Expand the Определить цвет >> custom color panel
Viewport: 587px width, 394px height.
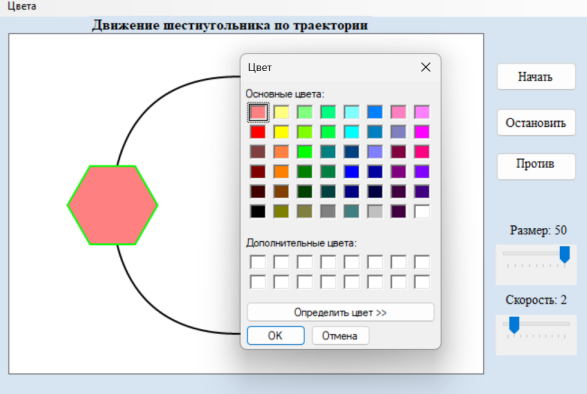click(x=340, y=312)
